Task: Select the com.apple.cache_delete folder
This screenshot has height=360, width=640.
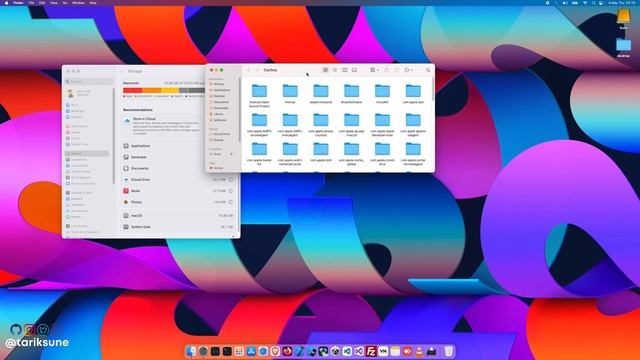Action: pos(351,153)
